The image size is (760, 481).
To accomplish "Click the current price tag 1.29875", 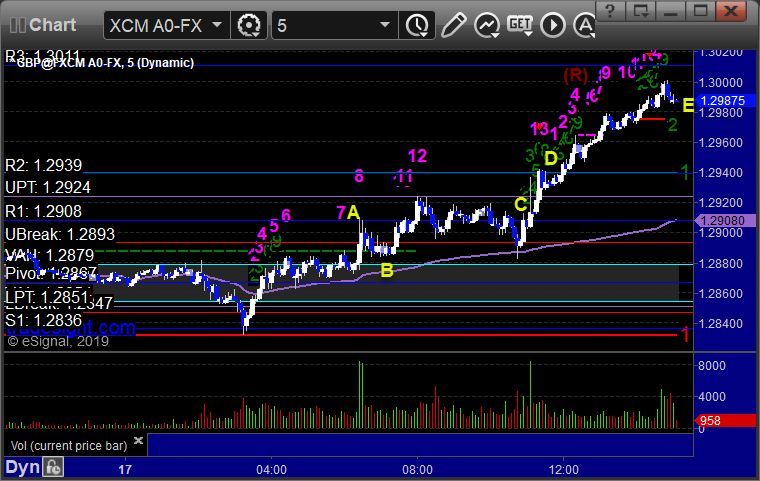I will pos(724,101).
